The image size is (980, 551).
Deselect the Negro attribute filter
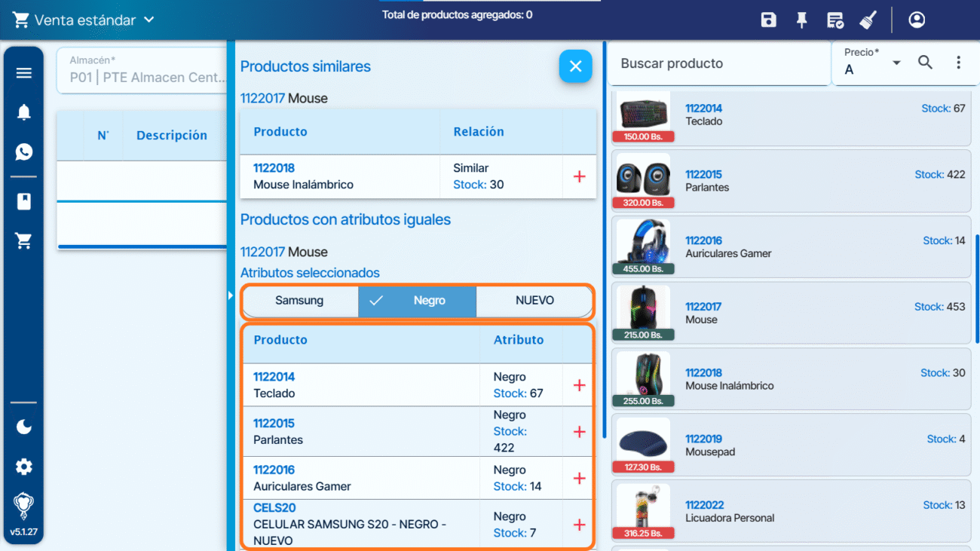(418, 301)
